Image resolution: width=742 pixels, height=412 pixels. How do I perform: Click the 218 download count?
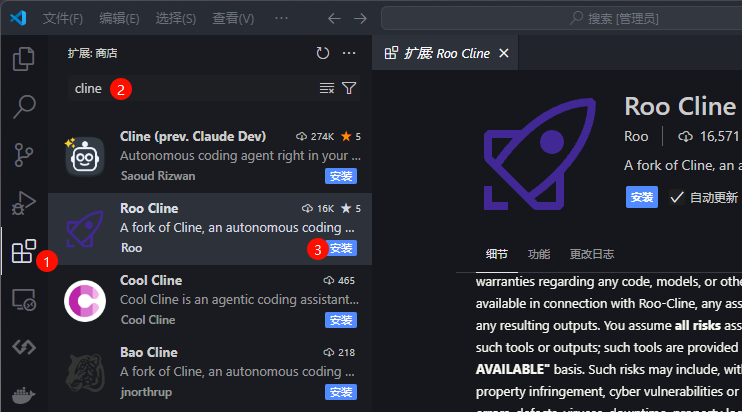[339, 352]
